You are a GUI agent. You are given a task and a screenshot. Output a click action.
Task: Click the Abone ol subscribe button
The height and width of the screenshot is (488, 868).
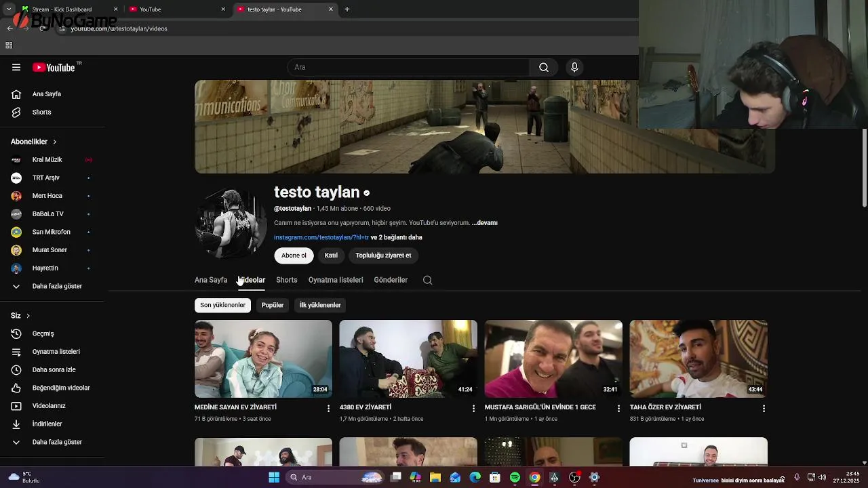[x=294, y=256]
